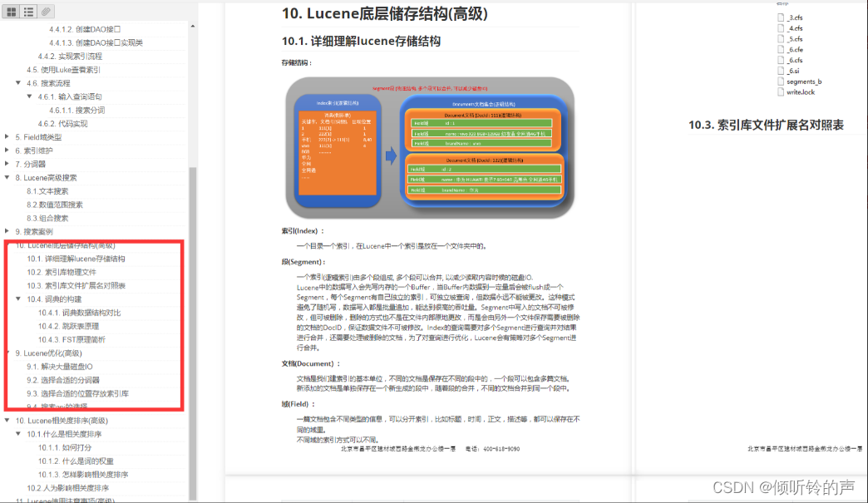Click the 段(Segment)： paragraph heading
Viewport: 868px width, 503px height.
(303, 262)
